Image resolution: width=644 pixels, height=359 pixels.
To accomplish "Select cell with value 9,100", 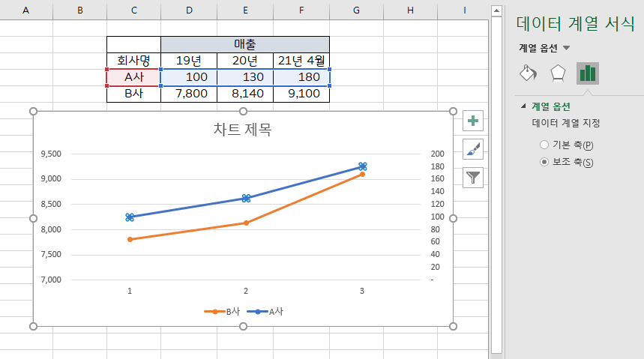I will 301,94.
